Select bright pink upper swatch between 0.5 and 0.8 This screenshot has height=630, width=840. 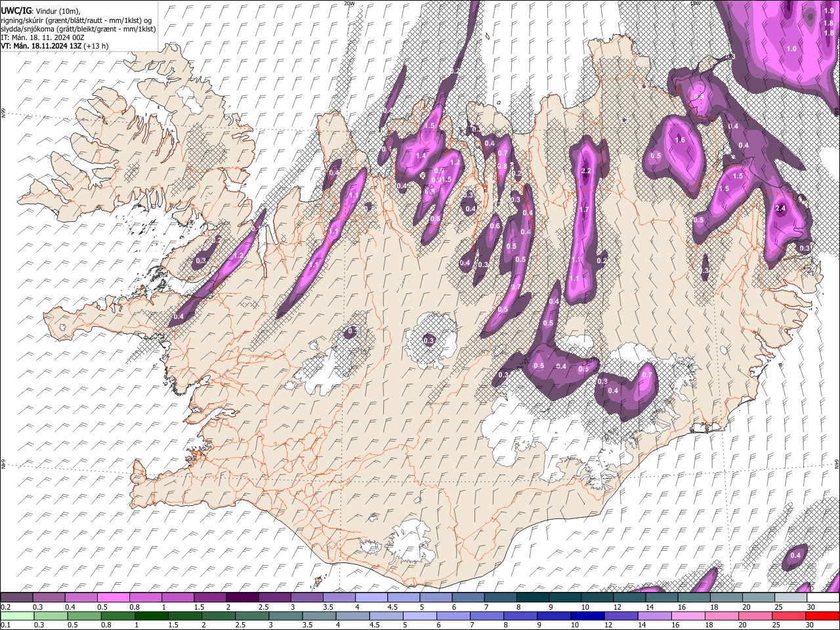[113, 597]
